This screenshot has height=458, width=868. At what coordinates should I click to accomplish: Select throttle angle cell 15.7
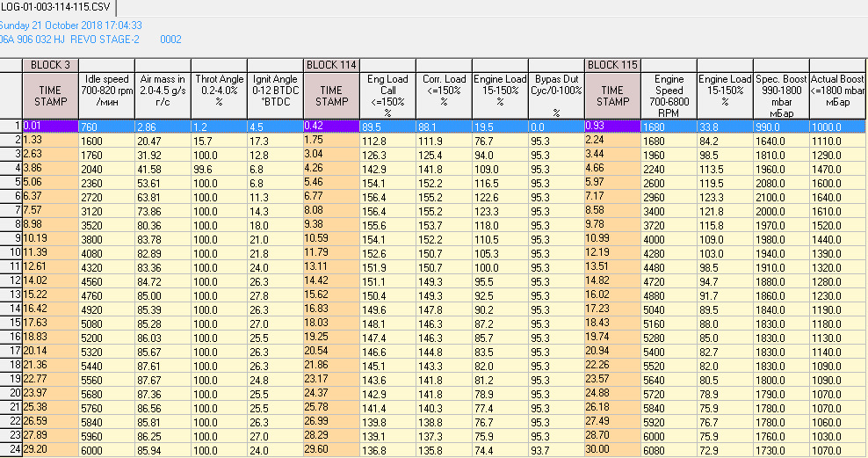point(220,142)
